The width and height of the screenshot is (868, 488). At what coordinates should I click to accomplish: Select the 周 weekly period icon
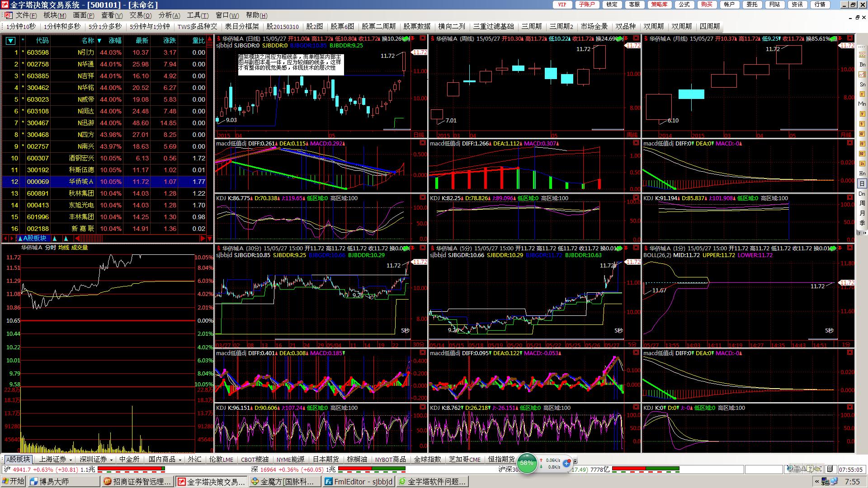(x=862, y=203)
